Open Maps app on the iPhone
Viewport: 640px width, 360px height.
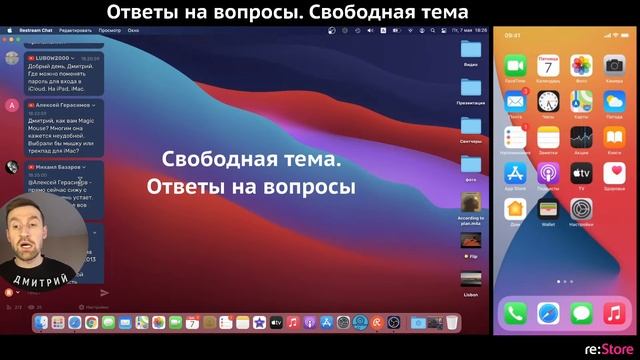tap(581, 102)
